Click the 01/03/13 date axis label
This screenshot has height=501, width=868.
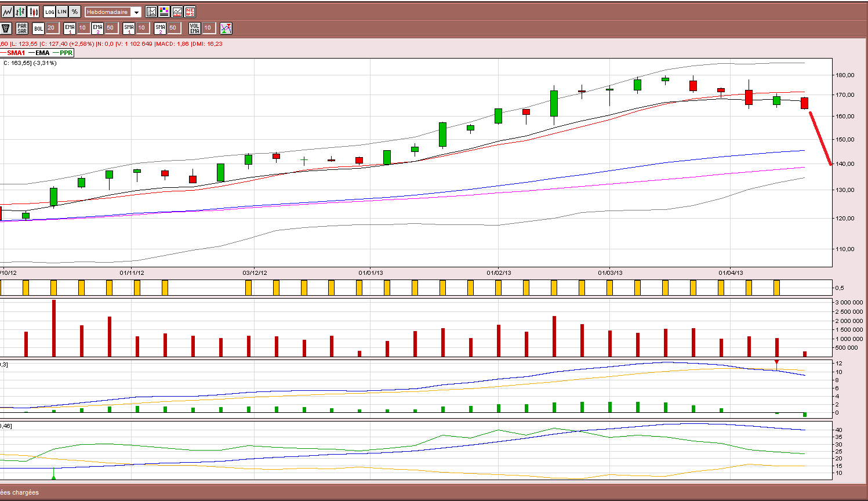(x=610, y=273)
